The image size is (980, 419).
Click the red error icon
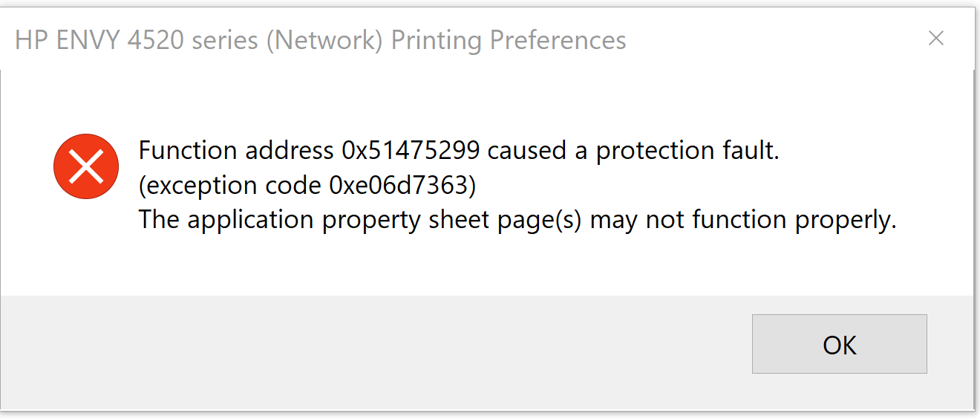tap(86, 166)
